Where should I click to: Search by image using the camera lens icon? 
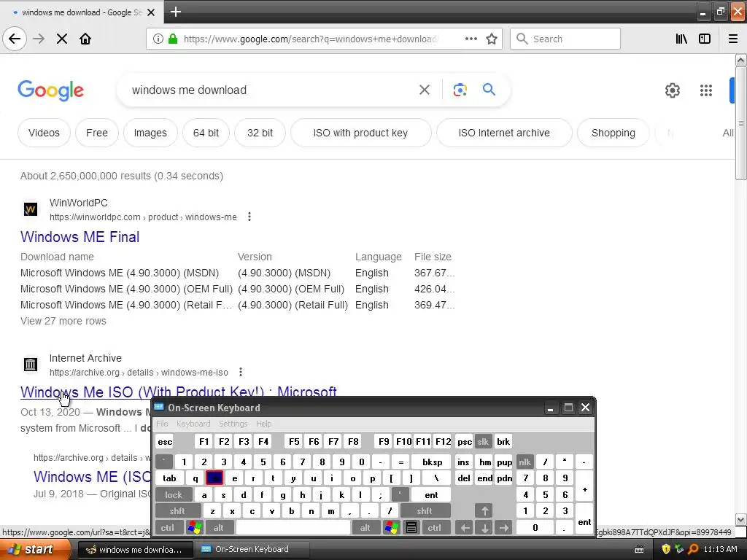point(460,90)
